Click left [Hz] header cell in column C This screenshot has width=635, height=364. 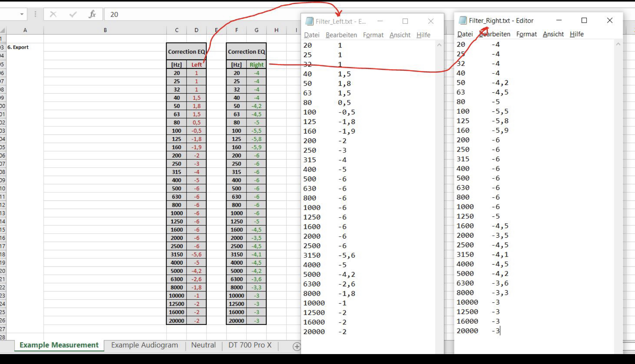pyautogui.click(x=177, y=65)
